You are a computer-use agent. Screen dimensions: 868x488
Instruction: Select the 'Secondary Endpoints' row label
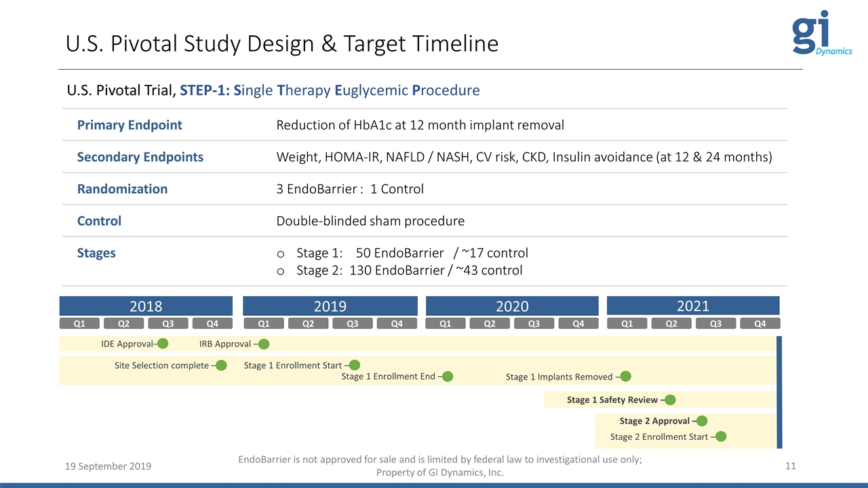pos(140,157)
